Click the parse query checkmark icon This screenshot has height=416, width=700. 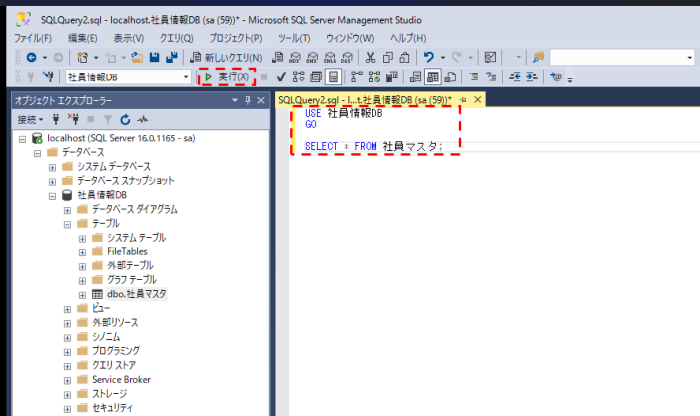click(281, 77)
